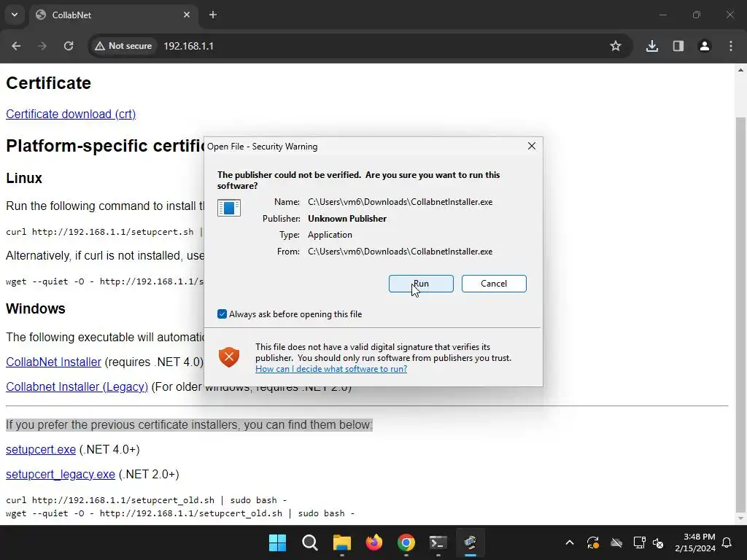Close the CollabNet tab
This screenshot has height=560, width=747.
187,15
